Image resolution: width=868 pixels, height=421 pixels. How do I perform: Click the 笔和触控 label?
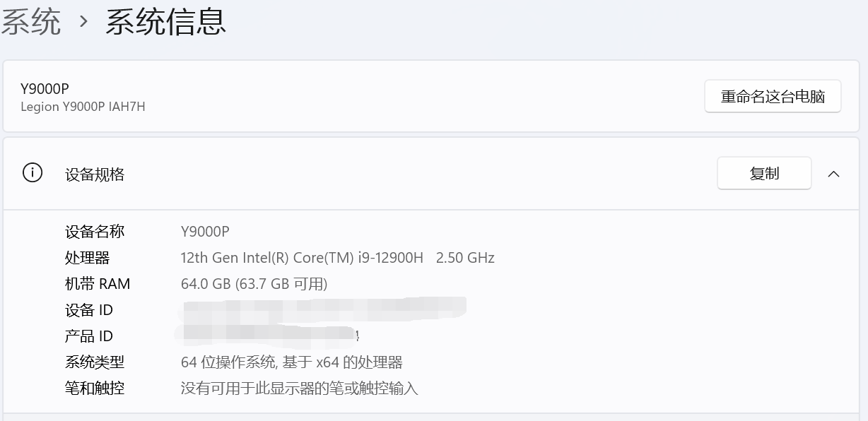tap(95, 388)
